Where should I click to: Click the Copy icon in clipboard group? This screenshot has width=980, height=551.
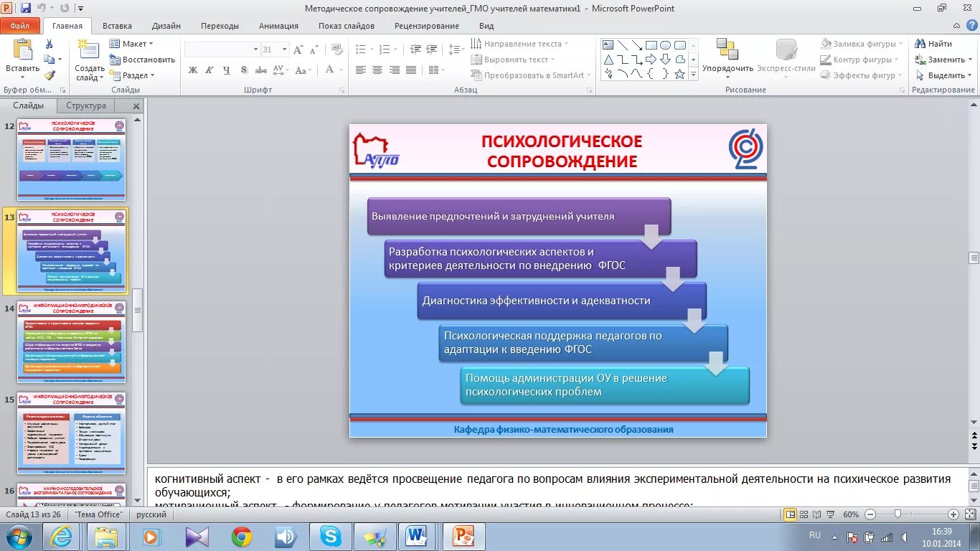point(50,60)
